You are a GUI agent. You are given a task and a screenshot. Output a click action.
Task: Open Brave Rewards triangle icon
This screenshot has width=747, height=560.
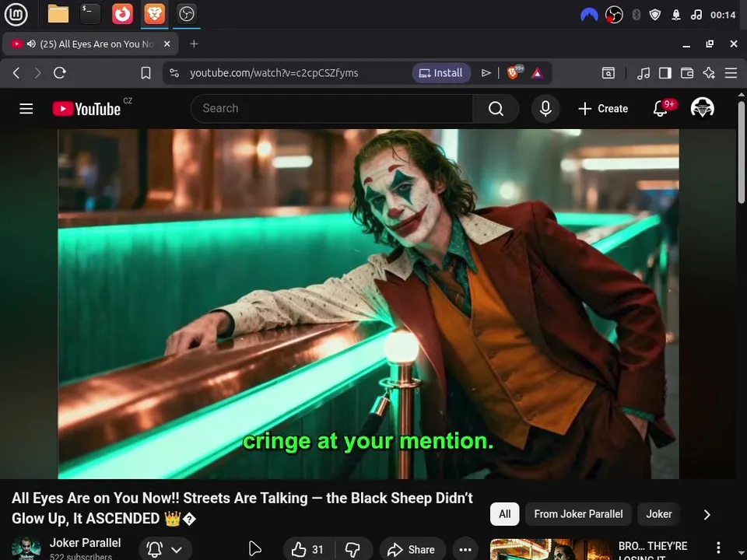pyautogui.click(x=538, y=73)
